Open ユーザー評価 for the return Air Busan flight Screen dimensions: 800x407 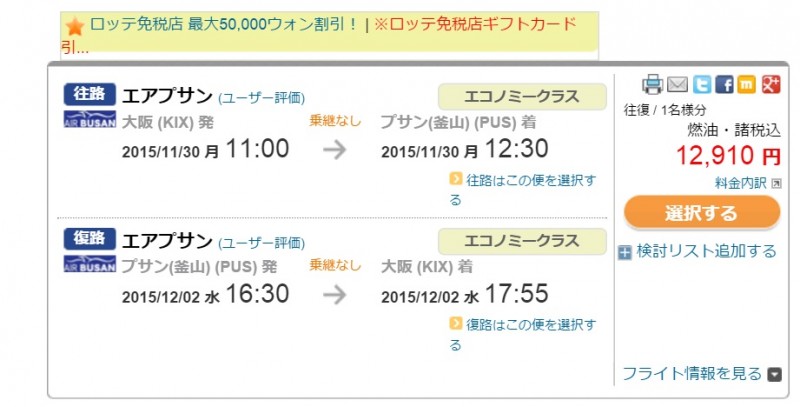click(x=261, y=243)
